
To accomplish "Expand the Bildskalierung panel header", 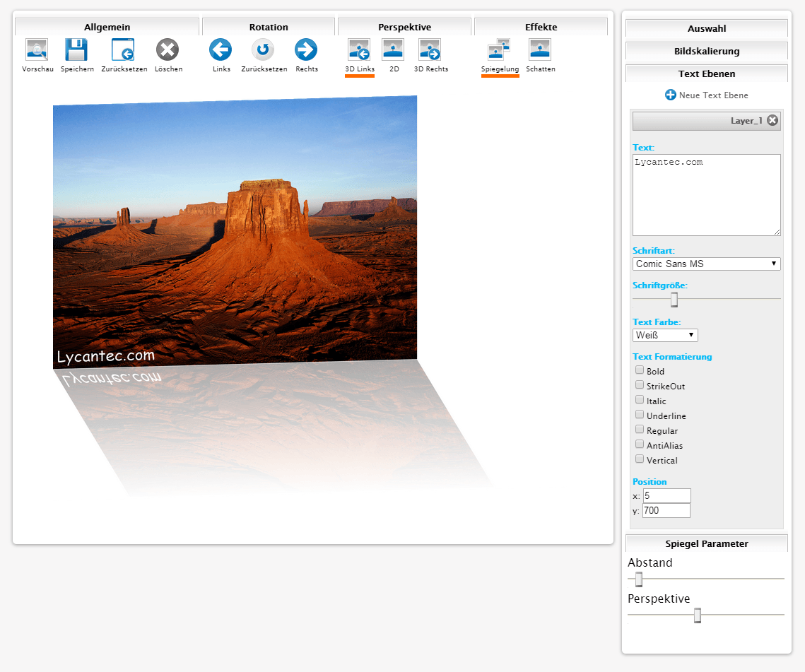I will click(x=707, y=51).
